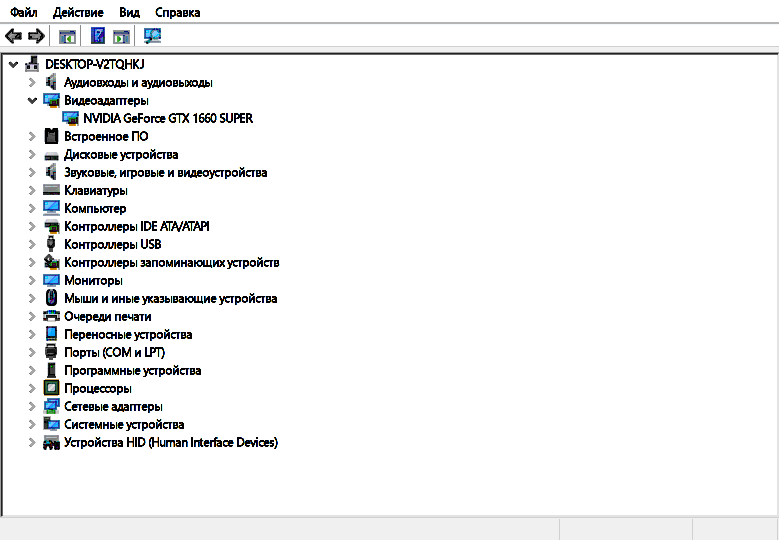The width and height of the screenshot is (779, 540).
Task: Select the DESKTOP-V2TQHKJ label
Action: click(94, 64)
